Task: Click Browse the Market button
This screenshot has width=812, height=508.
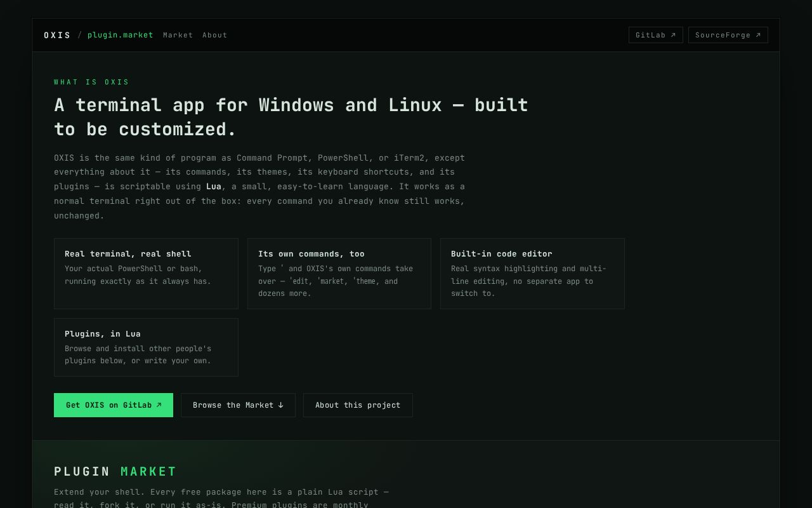Action: tap(238, 405)
